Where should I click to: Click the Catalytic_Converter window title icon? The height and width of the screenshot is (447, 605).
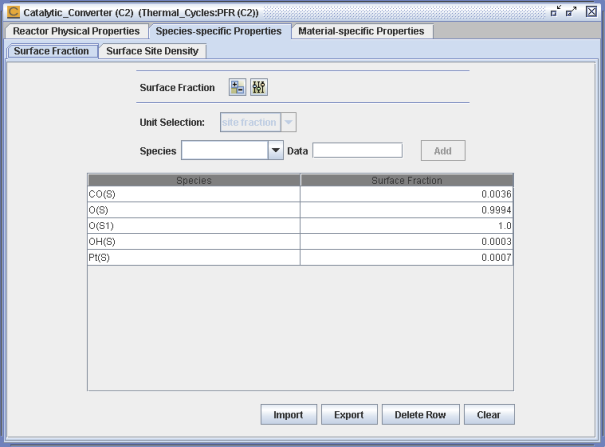13,12
